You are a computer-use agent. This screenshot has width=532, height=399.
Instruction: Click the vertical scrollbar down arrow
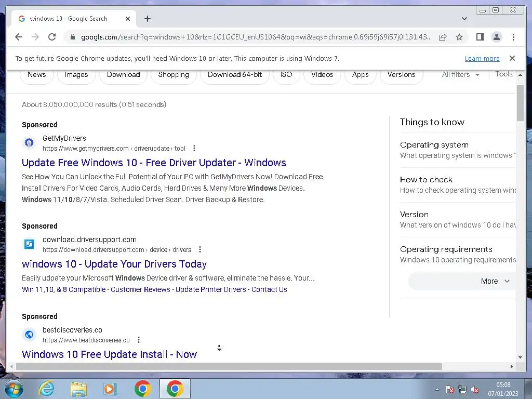point(520,357)
